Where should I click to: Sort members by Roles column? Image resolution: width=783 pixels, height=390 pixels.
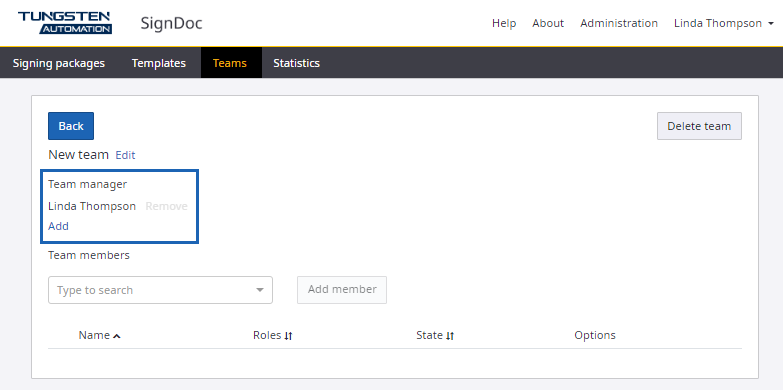(x=273, y=335)
